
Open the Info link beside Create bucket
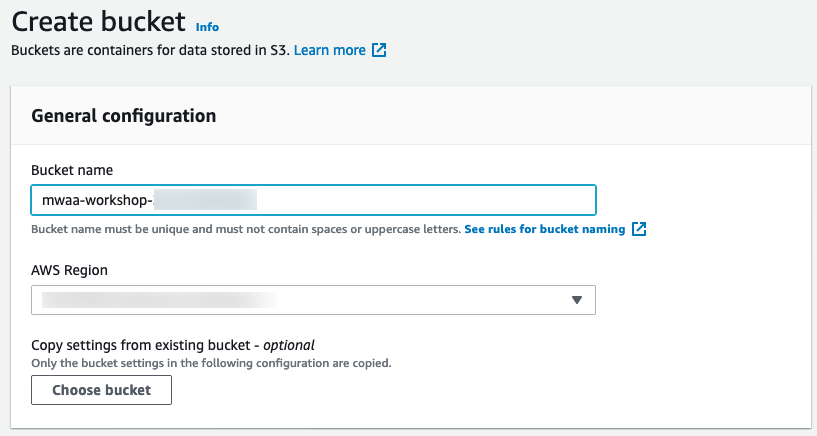click(x=207, y=27)
